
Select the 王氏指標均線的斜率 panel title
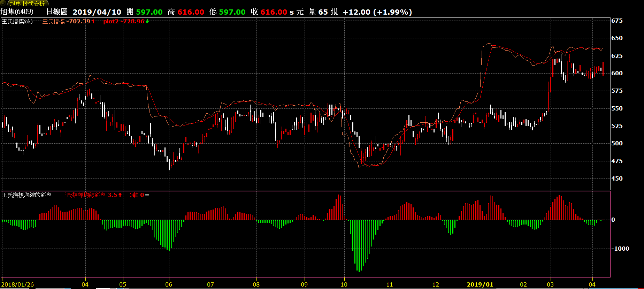(x=26, y=195)
